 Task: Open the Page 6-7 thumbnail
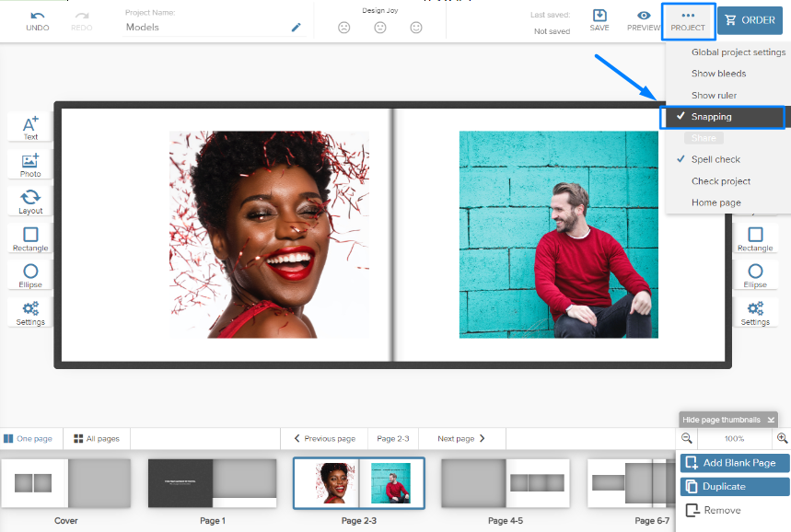click(632, 483)
